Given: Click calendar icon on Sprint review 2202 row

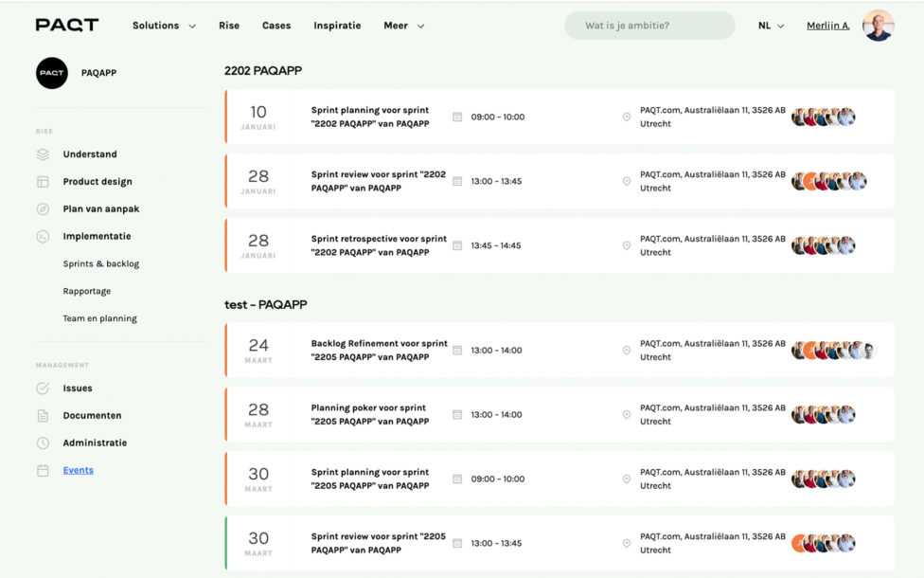Looking at the screenshot, I should tap(457, 181).
